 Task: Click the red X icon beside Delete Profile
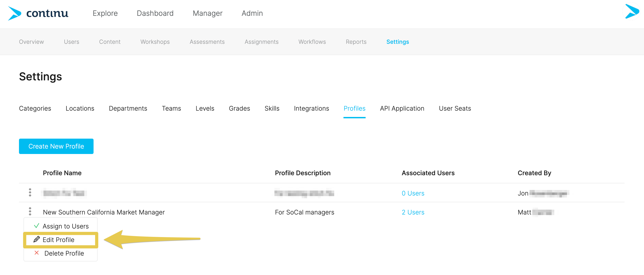tap(37, 253)
